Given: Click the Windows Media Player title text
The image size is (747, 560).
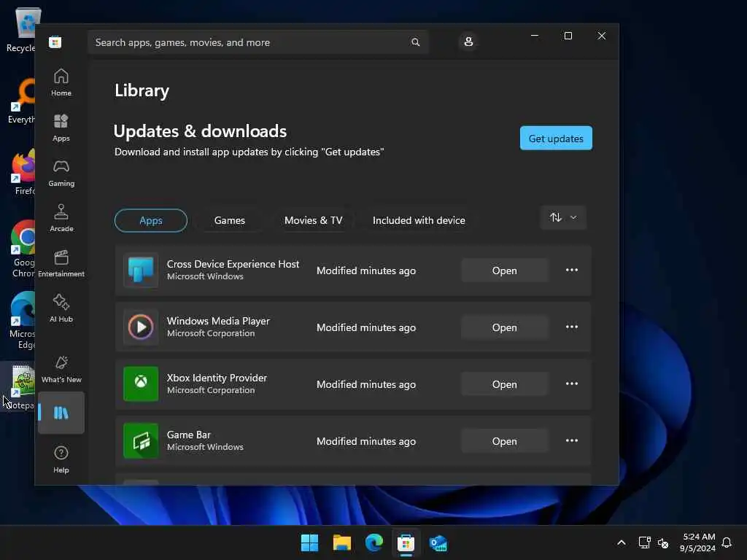Looking at the screenshot, I should click(218, 321).
